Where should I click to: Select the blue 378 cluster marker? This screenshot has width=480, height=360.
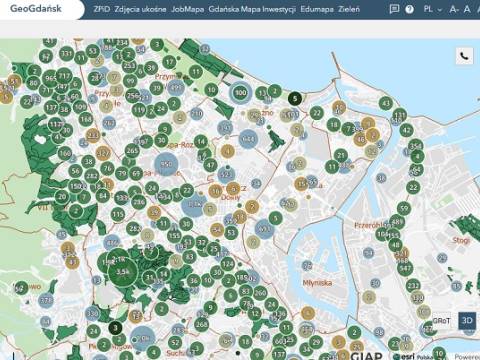(x=46, y=301)
